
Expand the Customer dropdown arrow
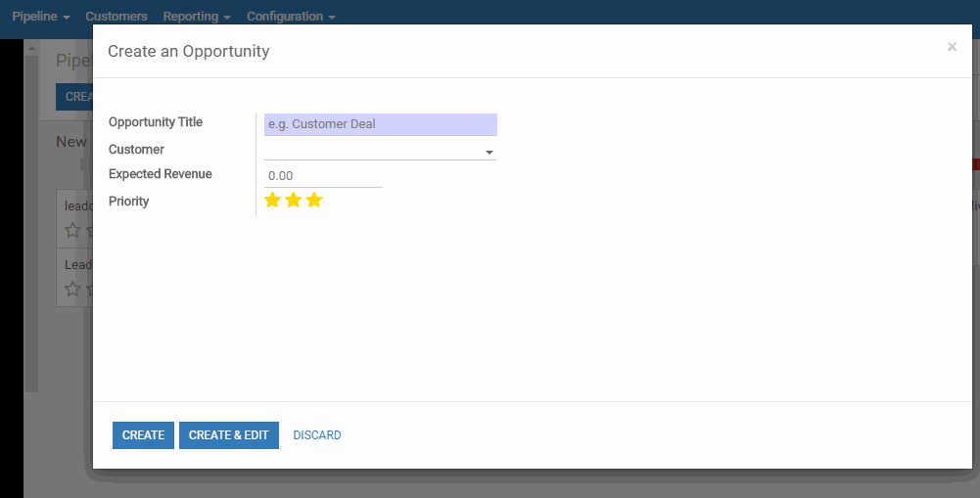click(490, 152)
